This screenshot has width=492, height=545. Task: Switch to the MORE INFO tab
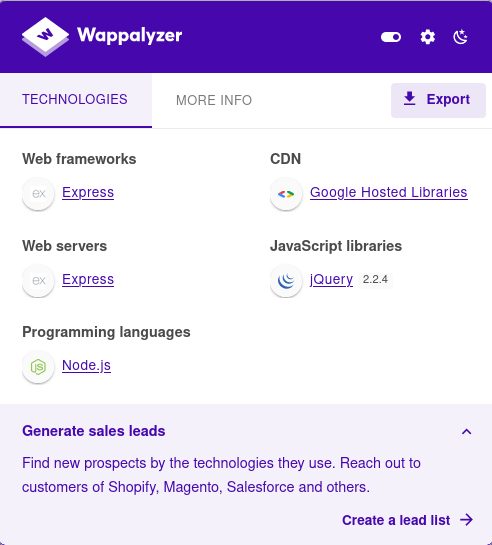(214, 100)
